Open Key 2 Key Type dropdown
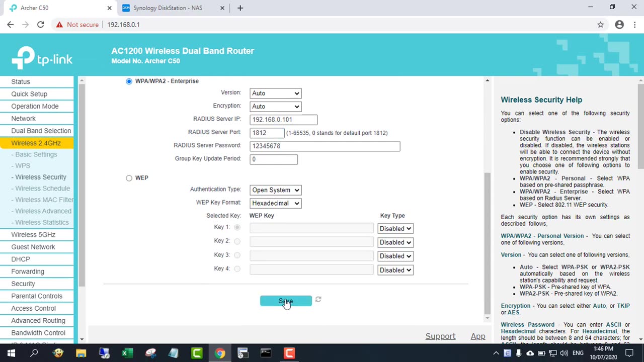Viewport: 644px width, 362px height. click(395, 242)
